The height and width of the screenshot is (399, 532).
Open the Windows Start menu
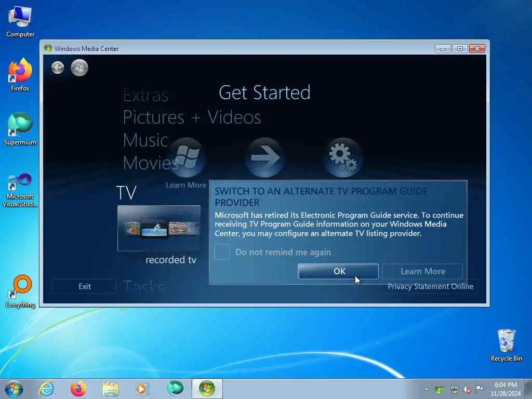(x=14, y=389)
